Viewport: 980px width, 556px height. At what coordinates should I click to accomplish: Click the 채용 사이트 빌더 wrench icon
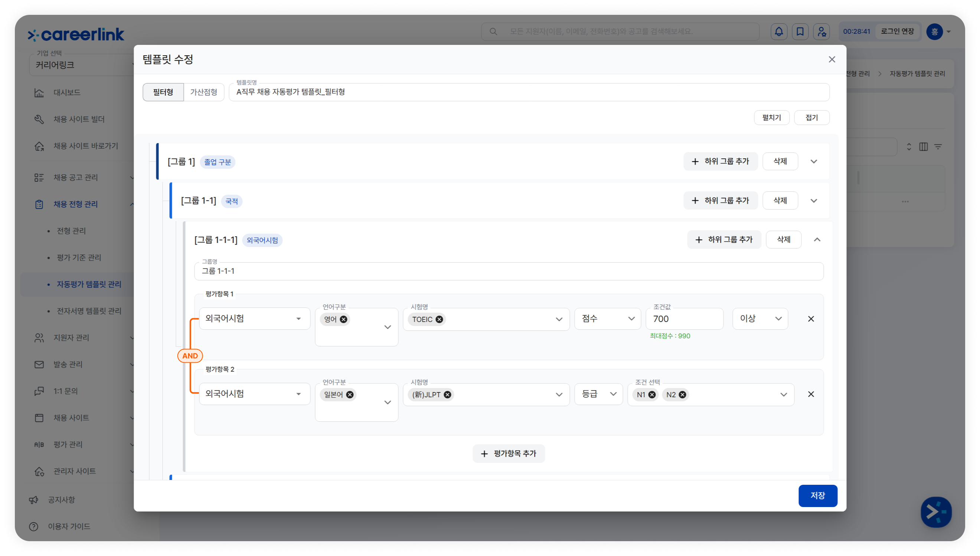(39, 119)
